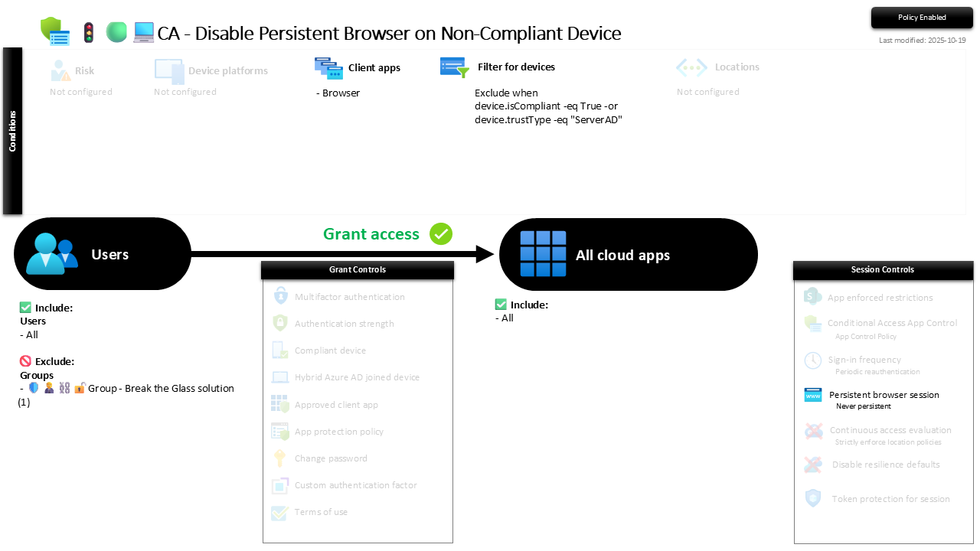Click the All cloud apps grid icon
Viewport: 980px width, 551px height.
coord(543,254)
